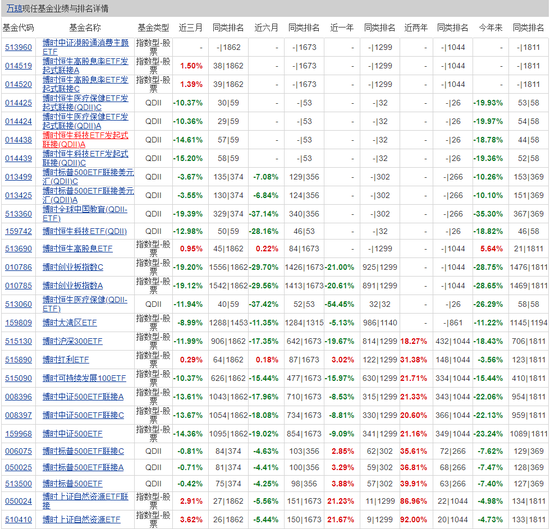The image size is (550, 529).
Task: Open fund code 159742 link
Action: pos(19,232)
